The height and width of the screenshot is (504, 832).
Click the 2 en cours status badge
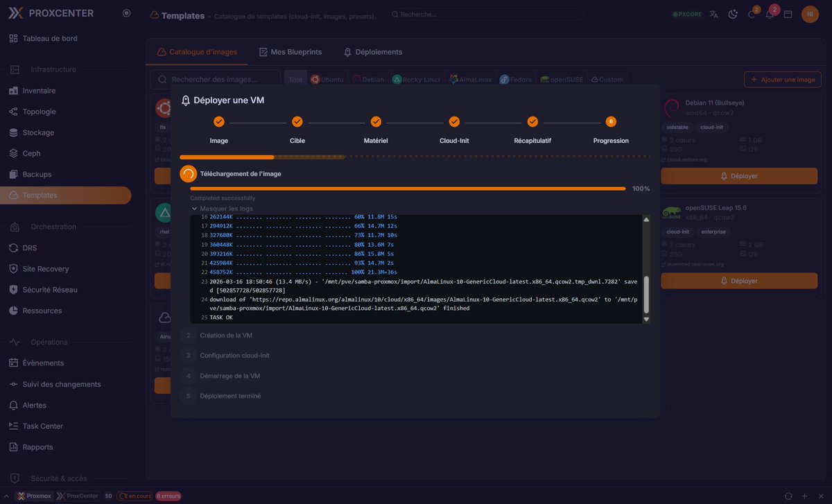pos(135,496)
